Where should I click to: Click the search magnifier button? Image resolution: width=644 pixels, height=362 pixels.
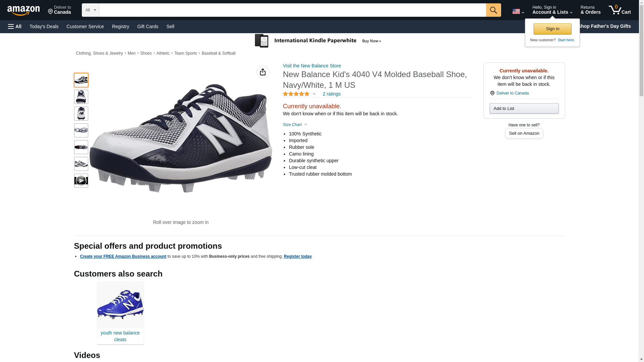coord(493,10)
